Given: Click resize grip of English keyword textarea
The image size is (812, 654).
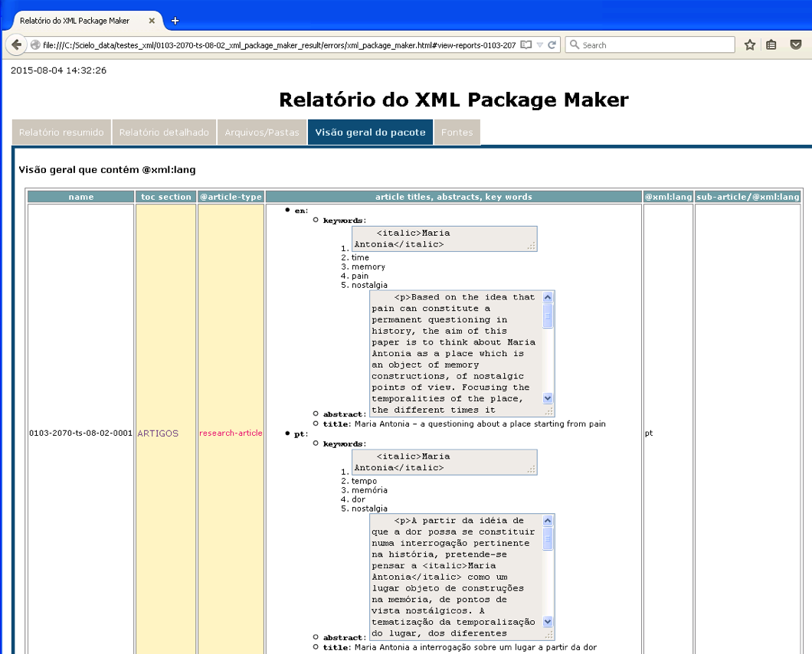Looking at the screenshot, I should pos(532,246).
